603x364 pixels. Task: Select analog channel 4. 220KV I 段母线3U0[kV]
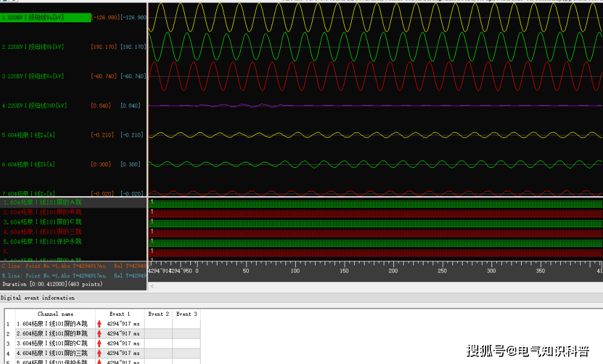(x=34, y=106)
